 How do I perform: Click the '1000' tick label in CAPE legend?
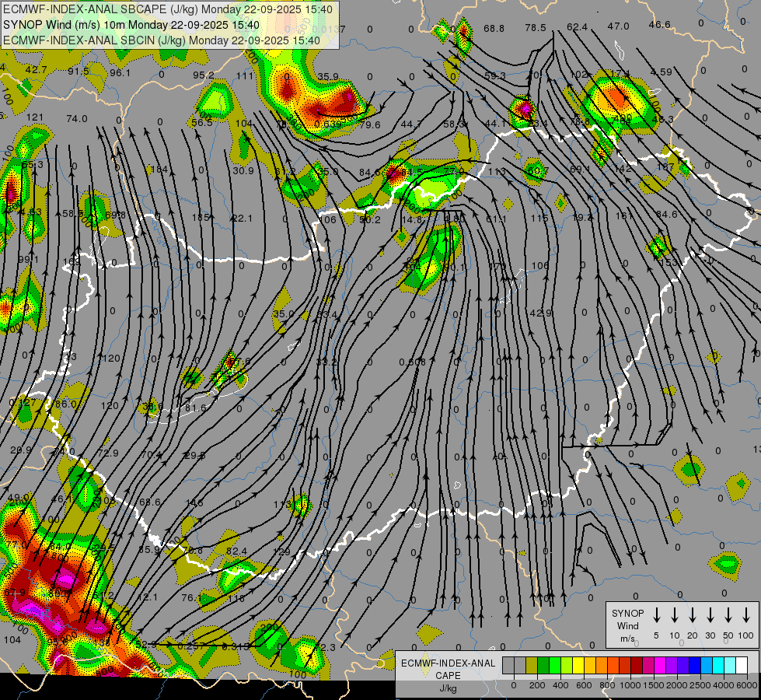(x=630, y=685)
